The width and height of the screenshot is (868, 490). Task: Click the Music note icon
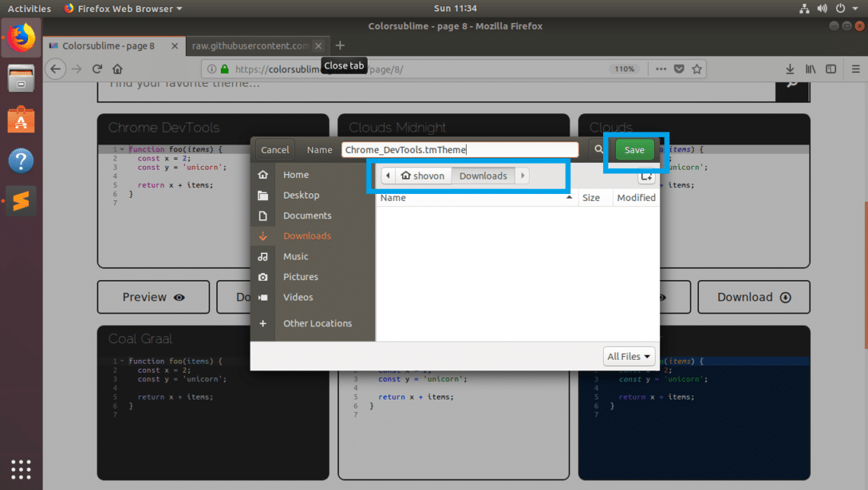(263, 256)
